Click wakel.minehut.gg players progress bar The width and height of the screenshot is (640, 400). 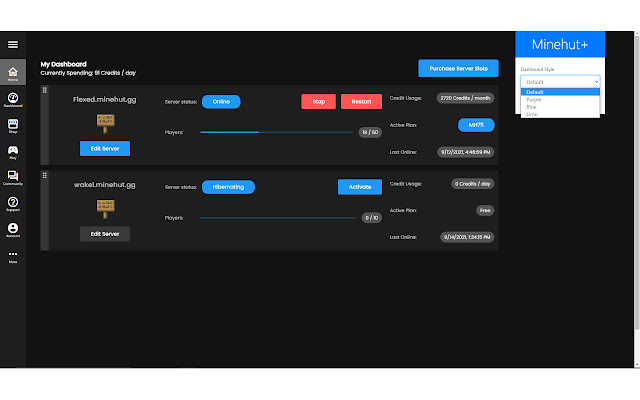[278, 218]
